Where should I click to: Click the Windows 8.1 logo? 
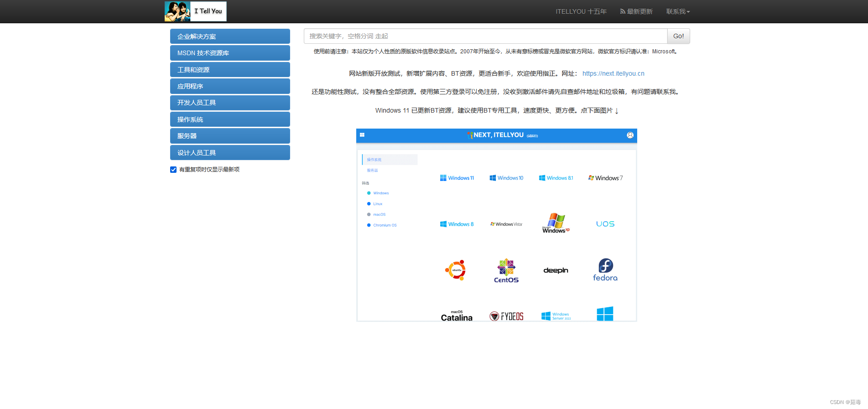pos(556,178)
